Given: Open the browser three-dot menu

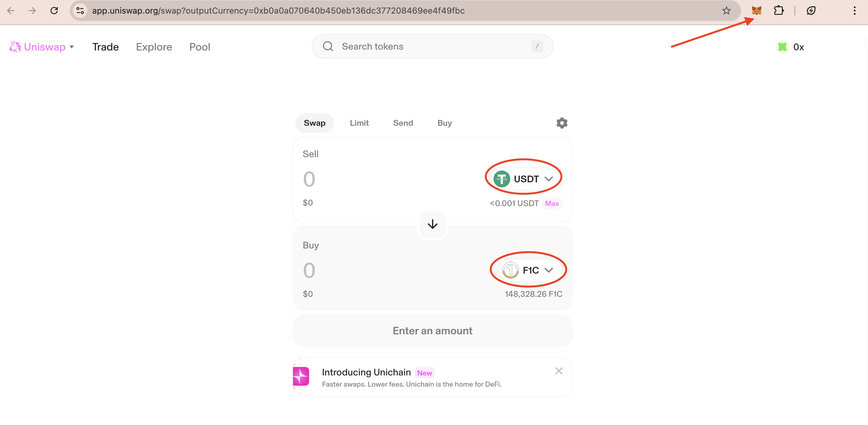Looking at the screenshot, I should tap(854, 11).
